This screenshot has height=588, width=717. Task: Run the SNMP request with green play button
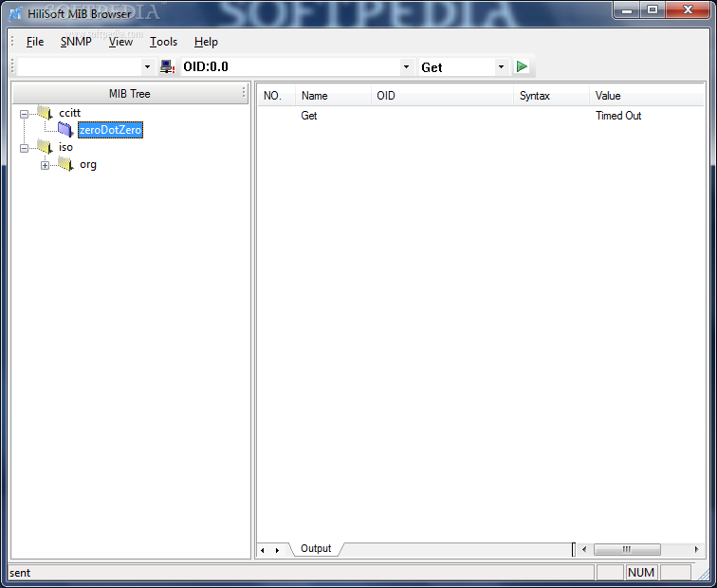click(522, 66)
